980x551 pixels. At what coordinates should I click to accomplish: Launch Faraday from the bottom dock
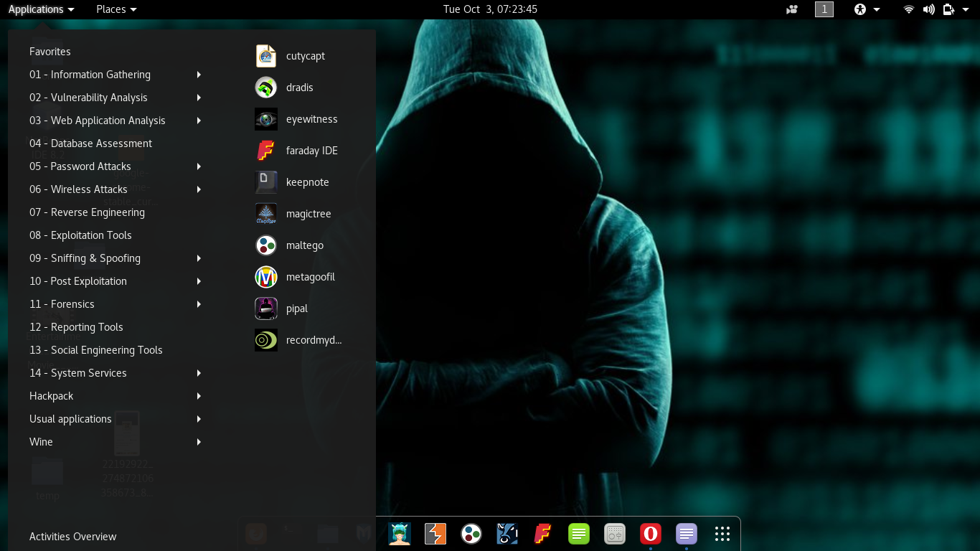(543, 534)
